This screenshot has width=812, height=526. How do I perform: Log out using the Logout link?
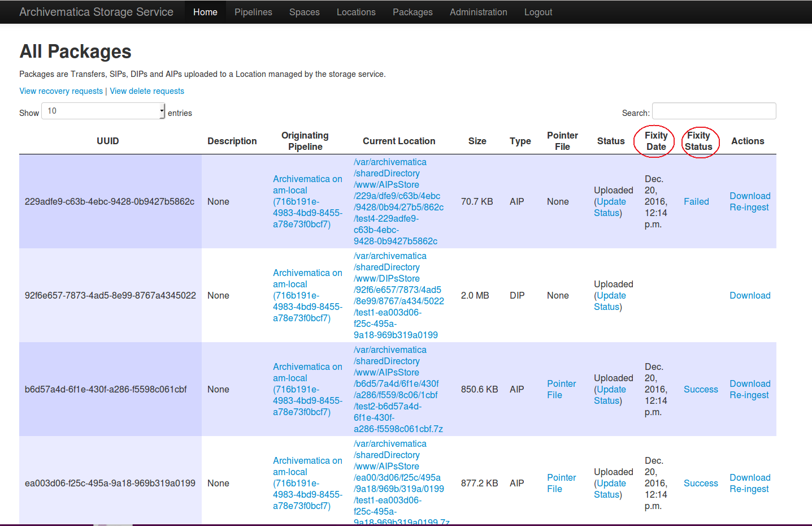click(x=538, y=12)
